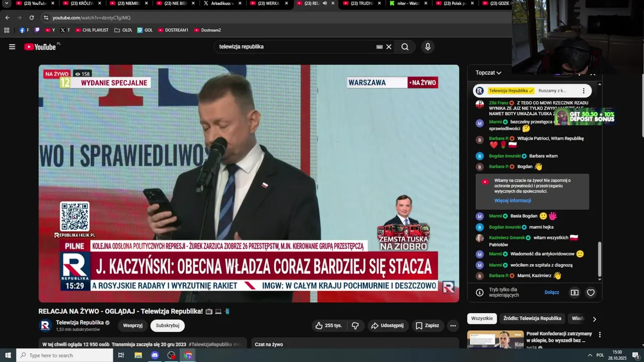This screenshot has height=362, width=644.
Task: Save video with Zapisz button
Action: point(428,326)
